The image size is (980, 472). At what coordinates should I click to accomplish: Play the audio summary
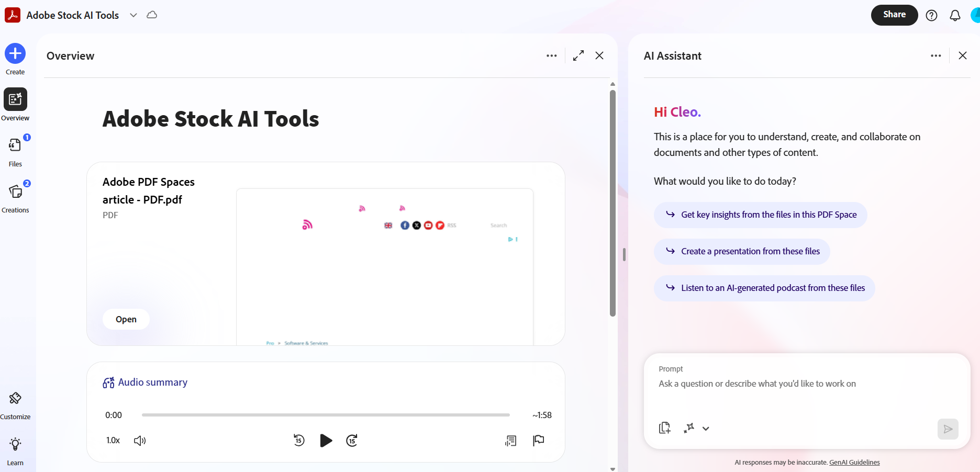click(x=326, y=441)
